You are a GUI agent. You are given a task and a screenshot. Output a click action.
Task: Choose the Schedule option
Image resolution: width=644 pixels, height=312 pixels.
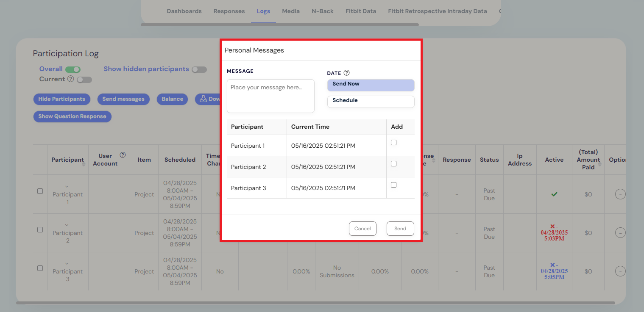pyautogui.click(x=371, y=102)
